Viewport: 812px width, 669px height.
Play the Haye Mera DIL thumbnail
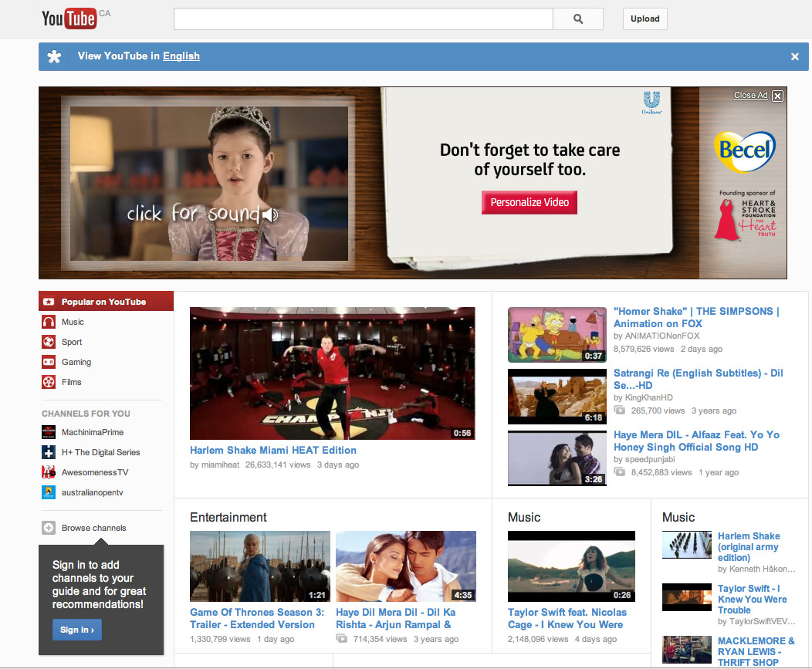[557, 458]
